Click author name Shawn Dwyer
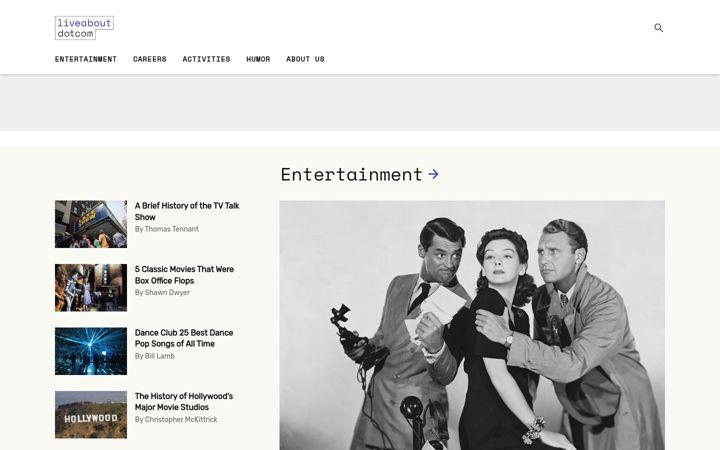Viewport: 720px width, 450px height. point(167,292)
